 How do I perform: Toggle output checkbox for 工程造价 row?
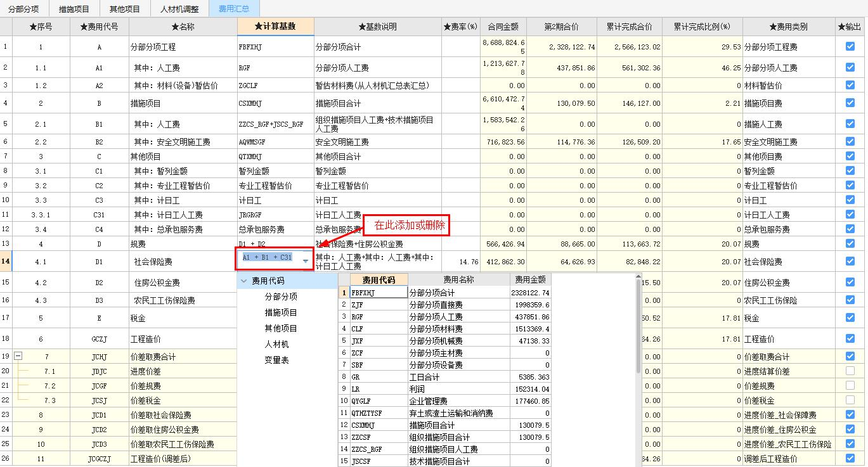click(850, 339)
